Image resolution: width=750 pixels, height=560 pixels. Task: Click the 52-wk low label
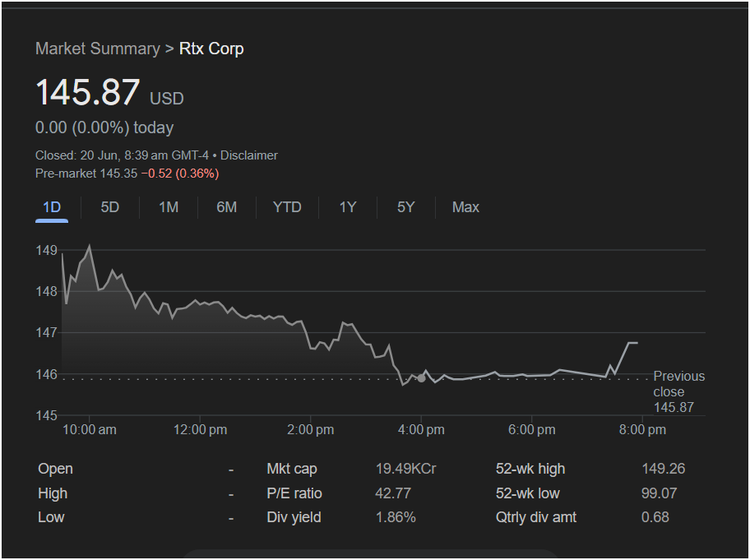pyautogui.click(x=528, y=493)
